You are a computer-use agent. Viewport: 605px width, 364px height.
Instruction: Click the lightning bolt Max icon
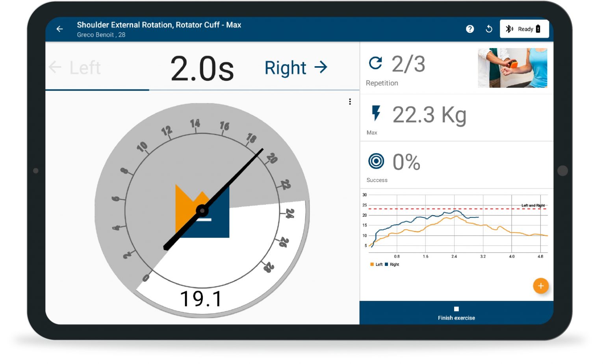coord(376,113)
